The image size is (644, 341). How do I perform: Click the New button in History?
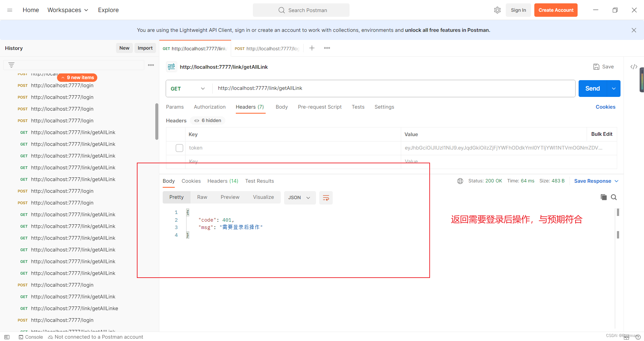pos(124,48)
